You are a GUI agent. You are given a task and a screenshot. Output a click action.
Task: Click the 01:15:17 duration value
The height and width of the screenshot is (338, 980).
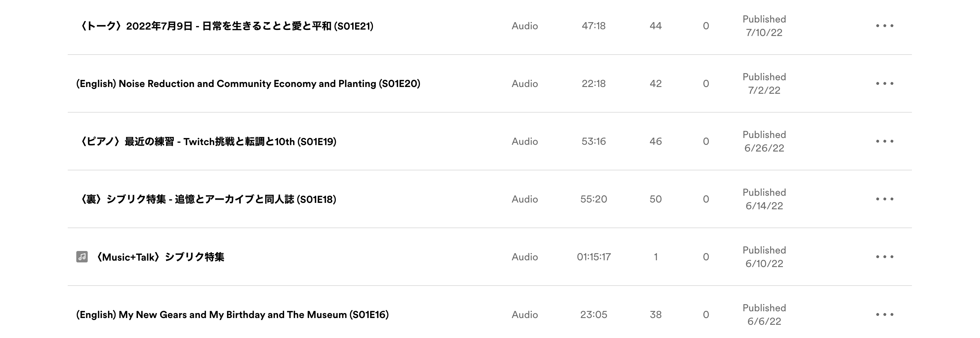(x=594, y=257)
